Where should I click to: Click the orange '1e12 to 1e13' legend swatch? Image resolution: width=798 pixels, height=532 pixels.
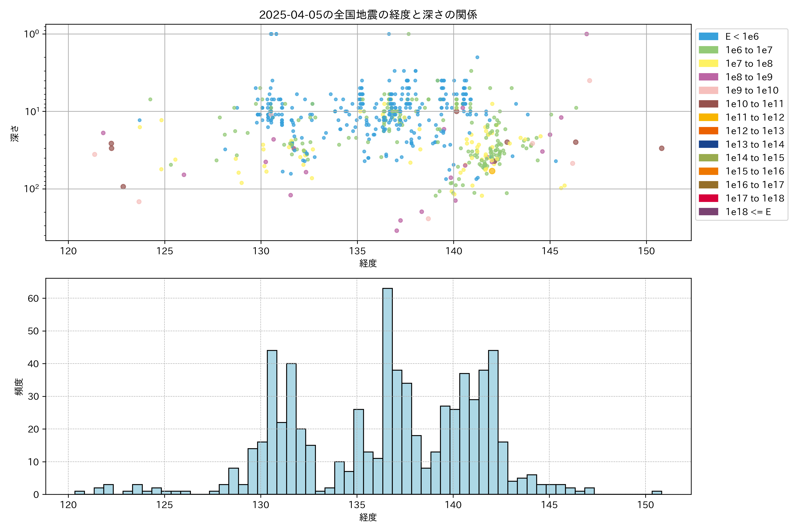pyautogui.click(x=708, y=131)
